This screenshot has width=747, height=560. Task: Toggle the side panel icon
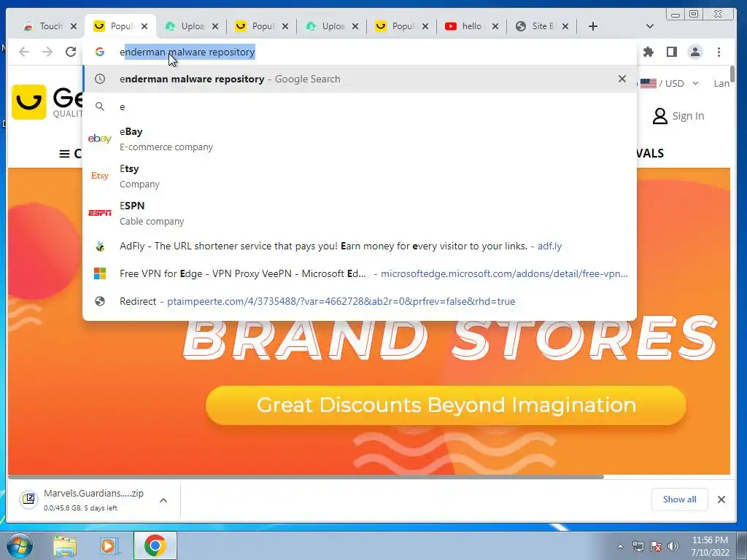point(672,52)
